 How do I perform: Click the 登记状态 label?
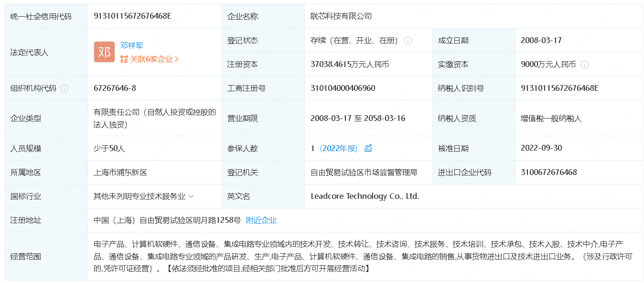point(243,41)
